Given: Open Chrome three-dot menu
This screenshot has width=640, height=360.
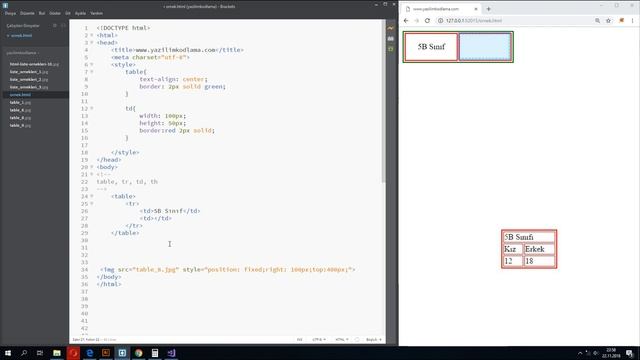Looking at the screenshot, I should pyautogui.click(x=633, y=20).
